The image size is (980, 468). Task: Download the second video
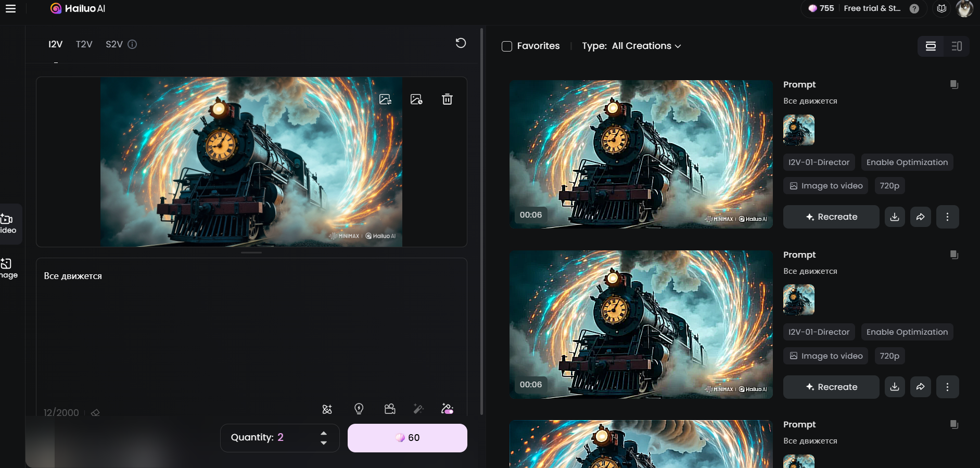(895, 387)
